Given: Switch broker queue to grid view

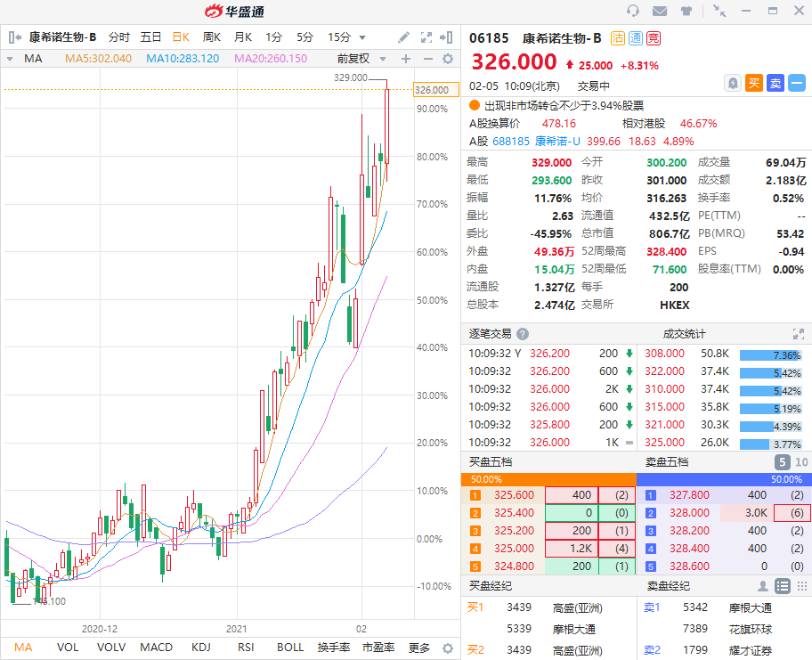Looking at the screenshot, I should [x=802, y=586].
